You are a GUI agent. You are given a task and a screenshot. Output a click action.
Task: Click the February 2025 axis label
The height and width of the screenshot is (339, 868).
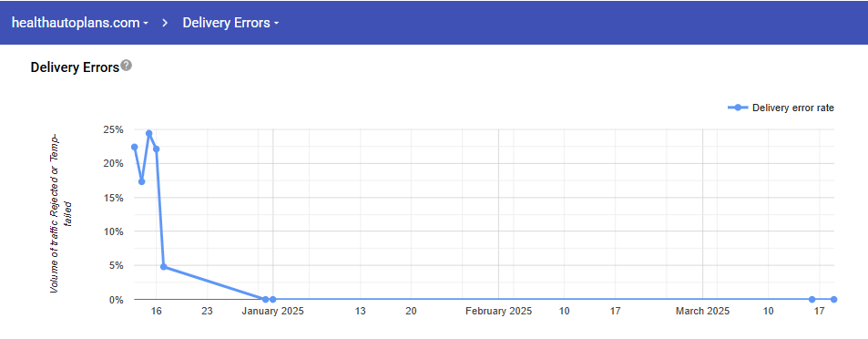499,312
